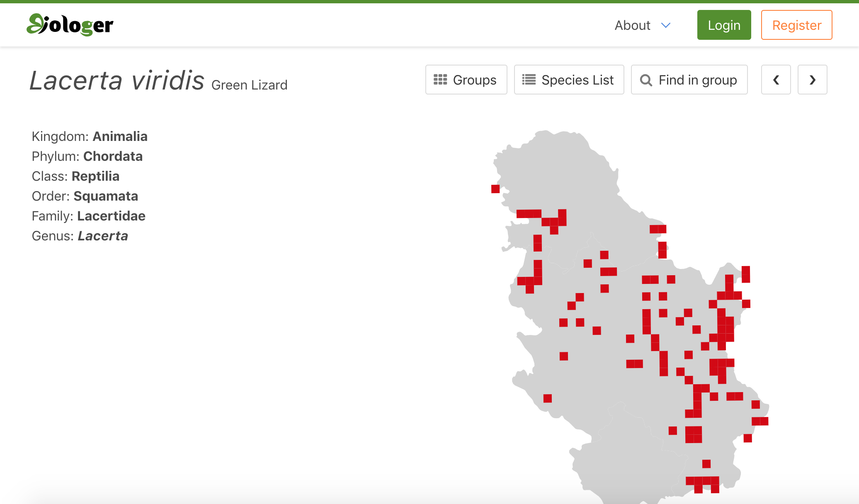Viewport: 859px width, 504px height.
Task: Go to next species with right arrow
Action: tap(812, 80)
